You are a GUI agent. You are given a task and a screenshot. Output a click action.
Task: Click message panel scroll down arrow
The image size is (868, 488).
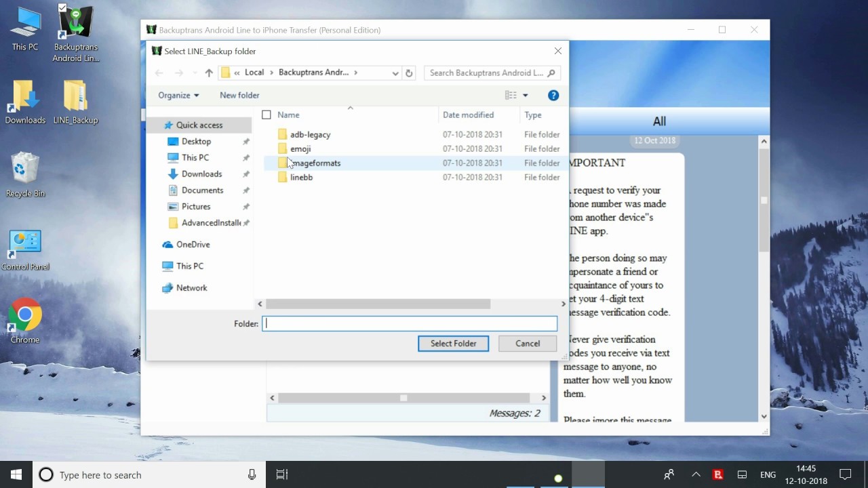tap(764, 417)
